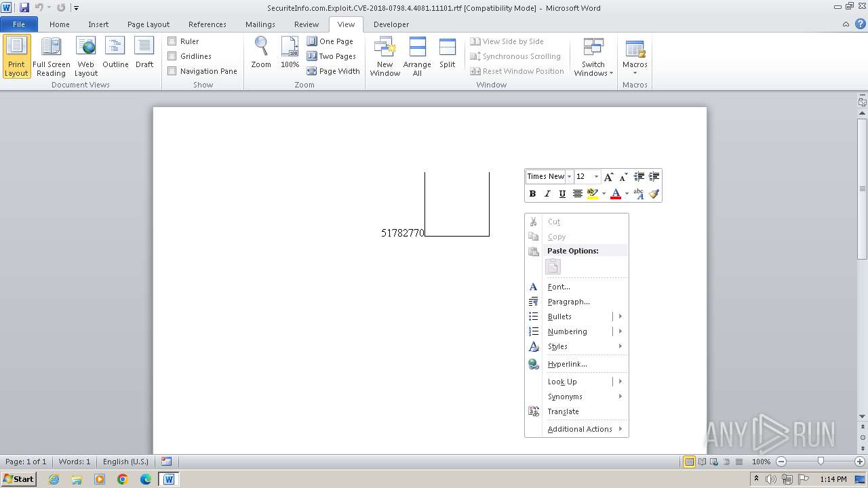Open the Times New font name dropdown
The width and height of the screenshot is (868, 488).
tap(570, 177)
